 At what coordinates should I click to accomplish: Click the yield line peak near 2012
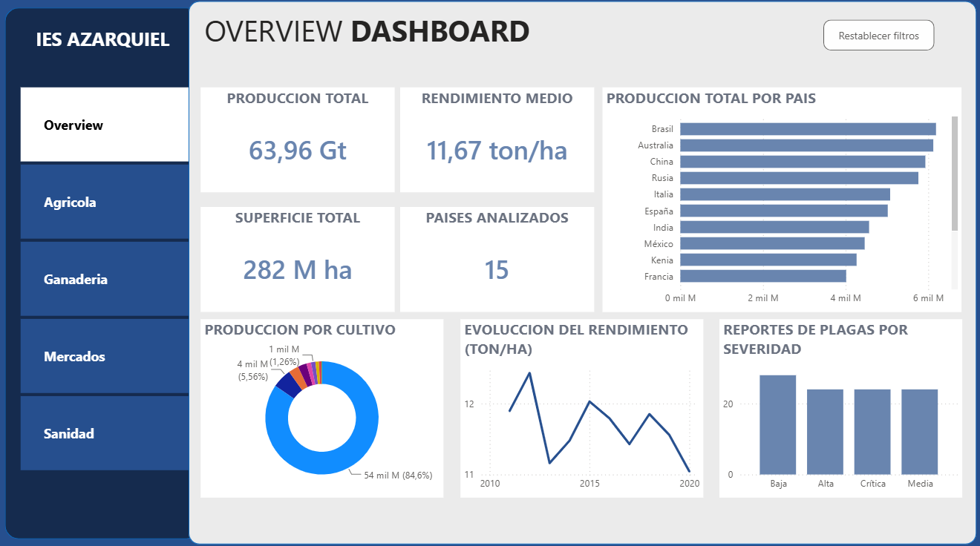(529, 372)
